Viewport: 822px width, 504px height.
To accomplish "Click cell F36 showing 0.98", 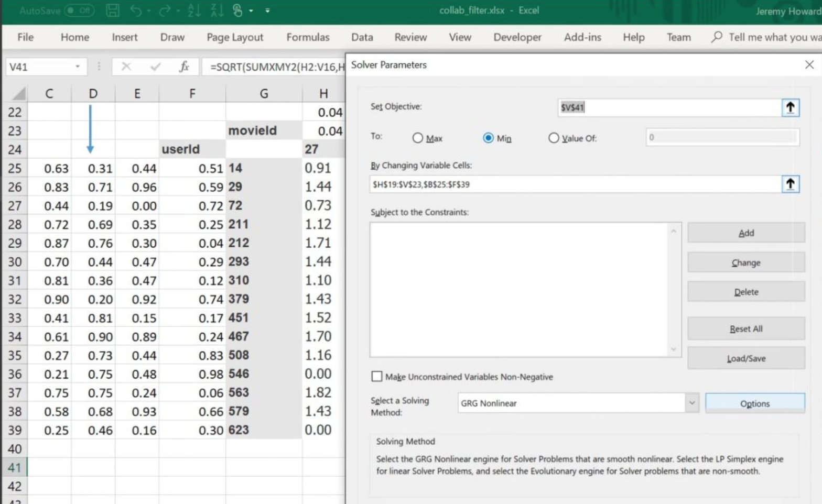I will pos(192,374).
